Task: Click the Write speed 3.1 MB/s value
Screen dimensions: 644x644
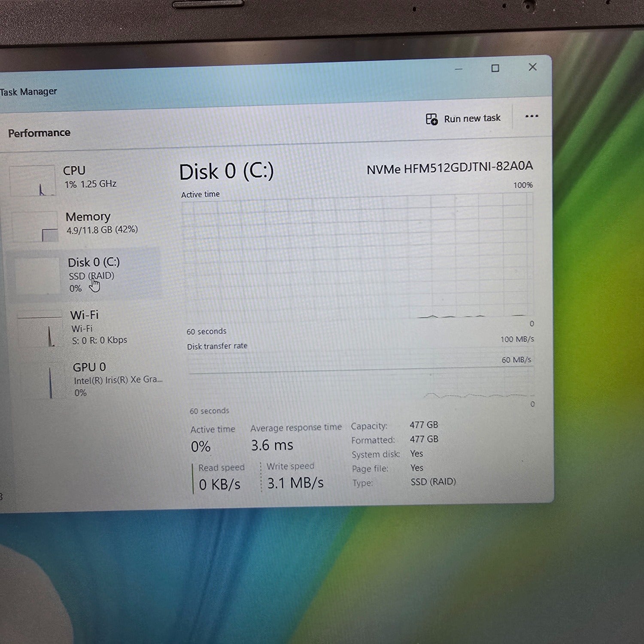Action: point(295,483)
